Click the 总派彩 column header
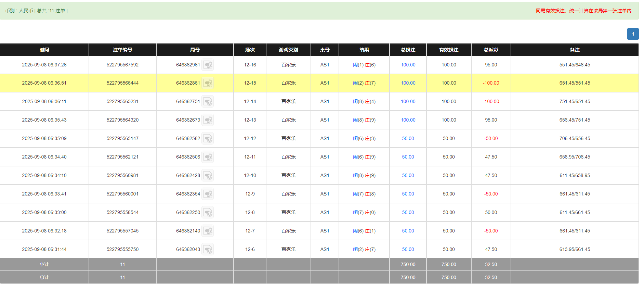The width and height of the screenshot is (644, 291). tap(491, 50)
